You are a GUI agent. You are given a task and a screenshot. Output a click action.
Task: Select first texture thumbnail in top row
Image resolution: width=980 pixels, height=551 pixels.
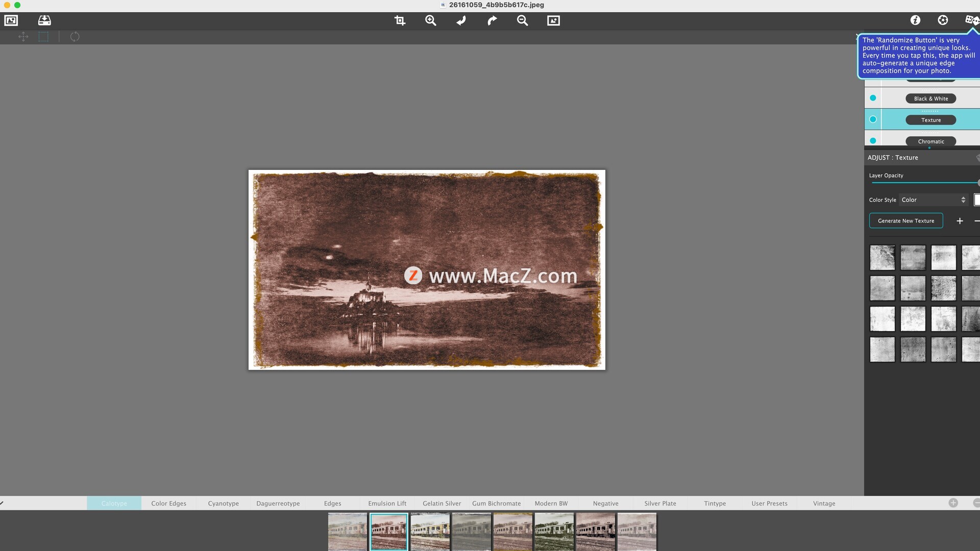tap(882, 258)
